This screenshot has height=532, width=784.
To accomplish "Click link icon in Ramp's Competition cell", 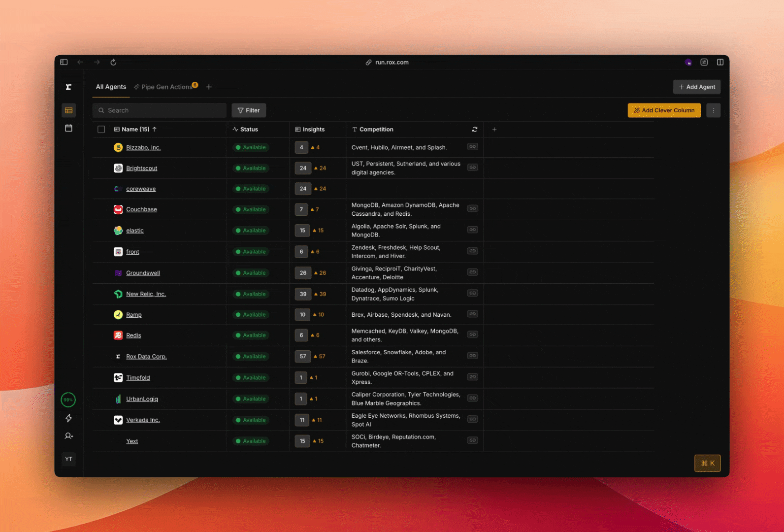I will click(472, 314).
